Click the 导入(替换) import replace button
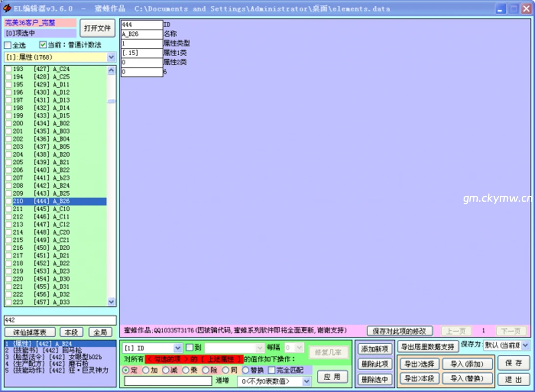This screenshot has height=392, width=535. coord(467,378)
